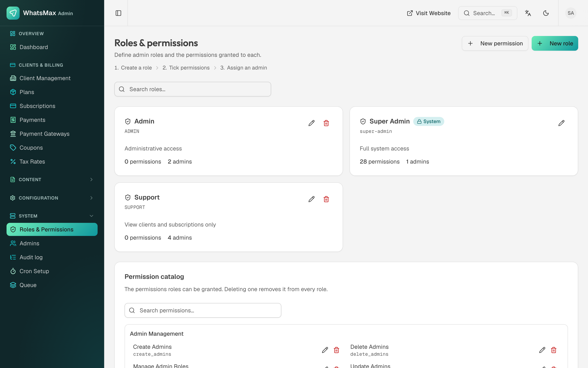Open the Queue page

pos(52,285)
